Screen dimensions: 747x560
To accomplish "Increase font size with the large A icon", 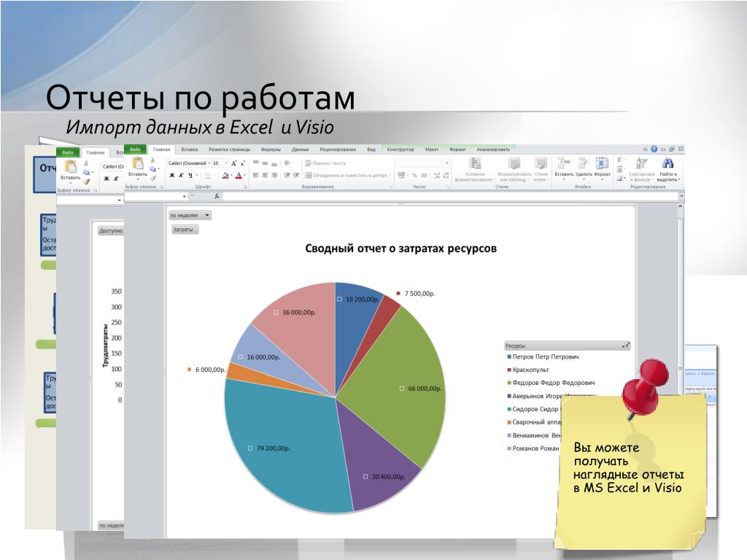I will [x=233, y=163].
